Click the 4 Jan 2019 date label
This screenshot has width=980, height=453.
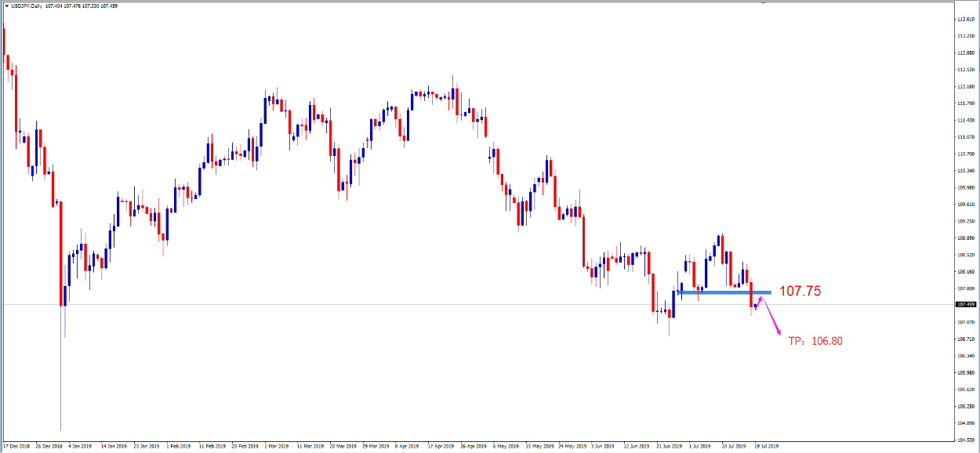(81, 446)
